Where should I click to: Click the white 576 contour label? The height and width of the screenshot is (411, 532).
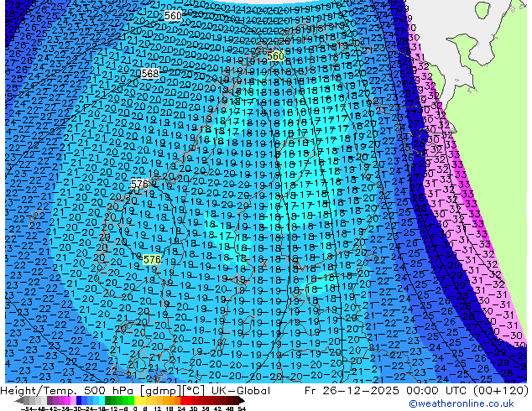pos(140,184)
